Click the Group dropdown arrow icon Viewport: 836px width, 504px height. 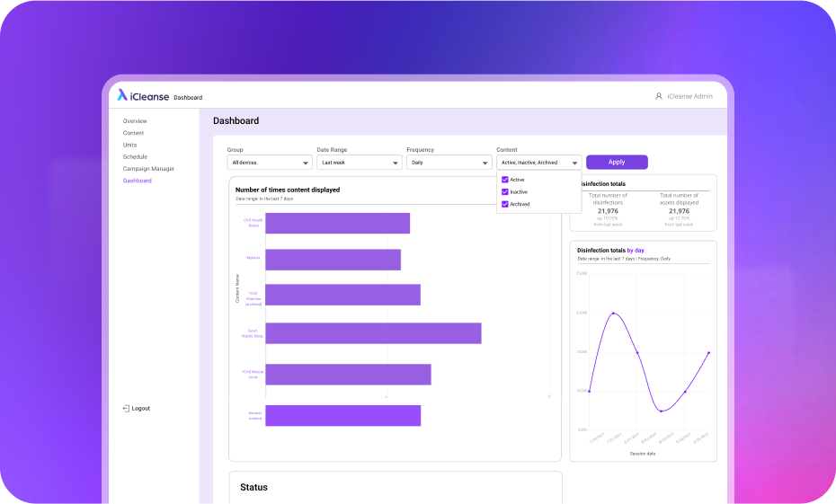(x=305, y=164)
